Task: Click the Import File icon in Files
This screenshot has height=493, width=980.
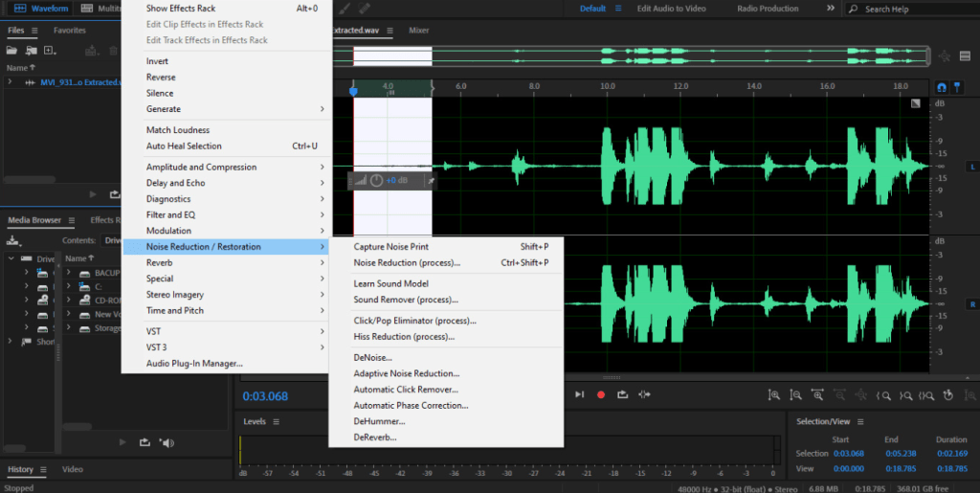Action: [x=32, y=50]
